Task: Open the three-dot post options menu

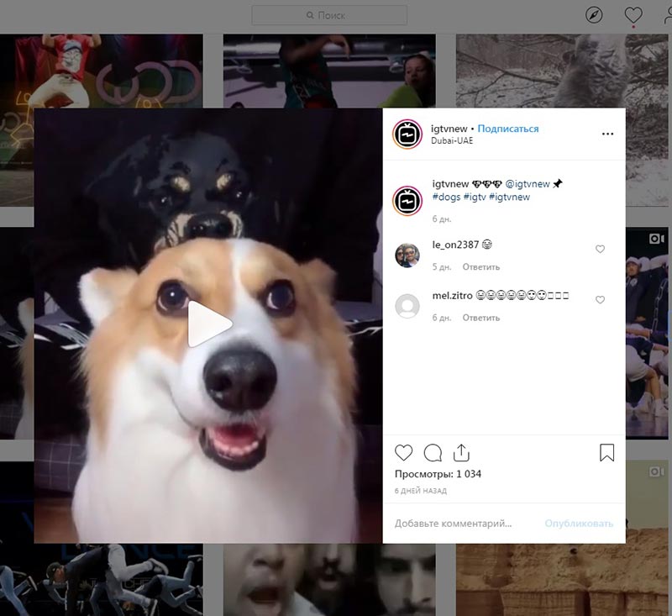Action: point(607,134)
